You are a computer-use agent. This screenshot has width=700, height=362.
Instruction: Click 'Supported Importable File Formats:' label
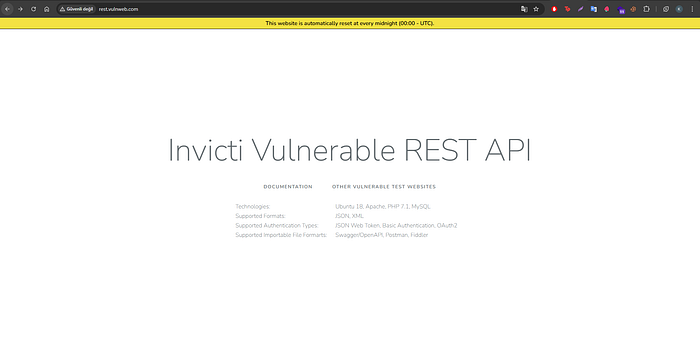[281, 235]
